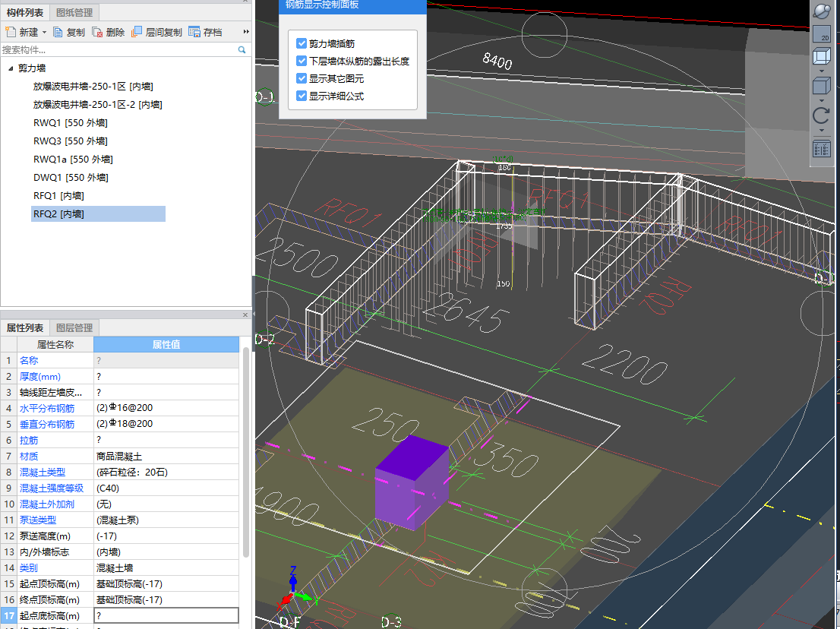The width and height of the screenshot is (840, 629).
Task: Open the display settings checklist icon
Action: click(822, 148)
